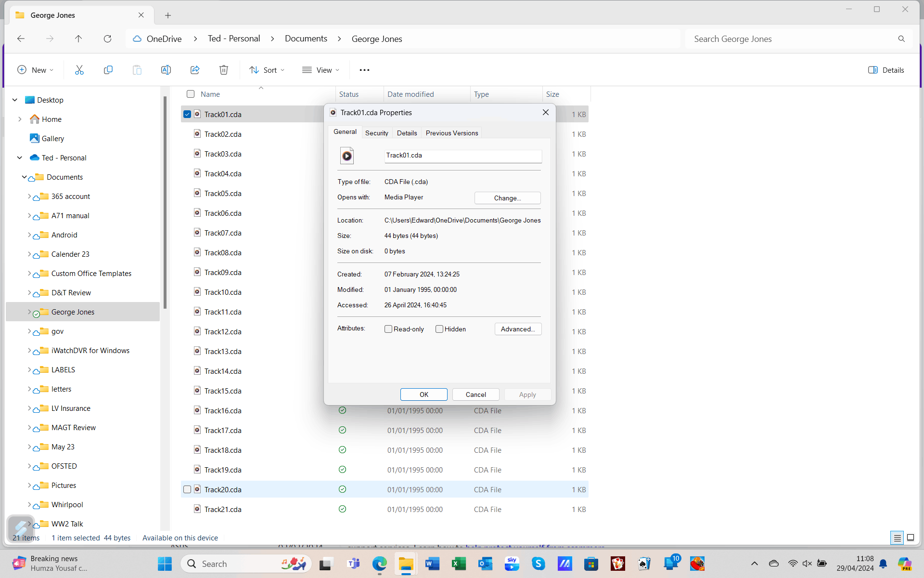Viewport: 924px width, 578px height.
Task: Click the Delete trash icon
Action: coord(224,70)
